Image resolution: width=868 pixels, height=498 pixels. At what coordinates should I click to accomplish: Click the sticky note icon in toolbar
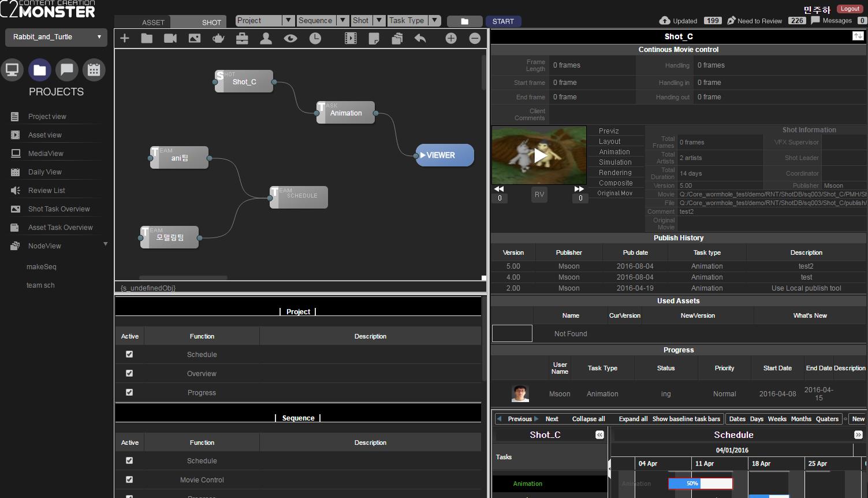coord(374,38)
